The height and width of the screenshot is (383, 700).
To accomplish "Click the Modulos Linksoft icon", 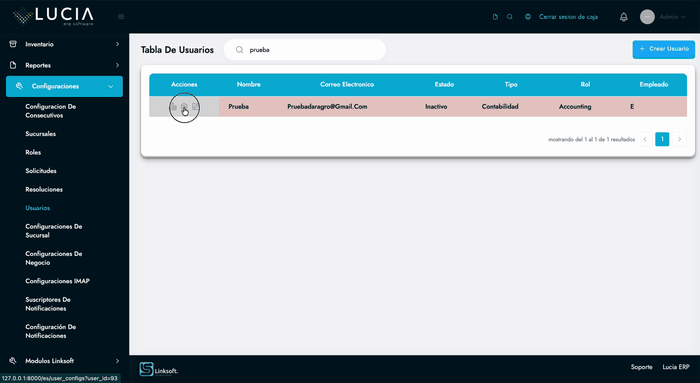I will click(x=13, y=361).
